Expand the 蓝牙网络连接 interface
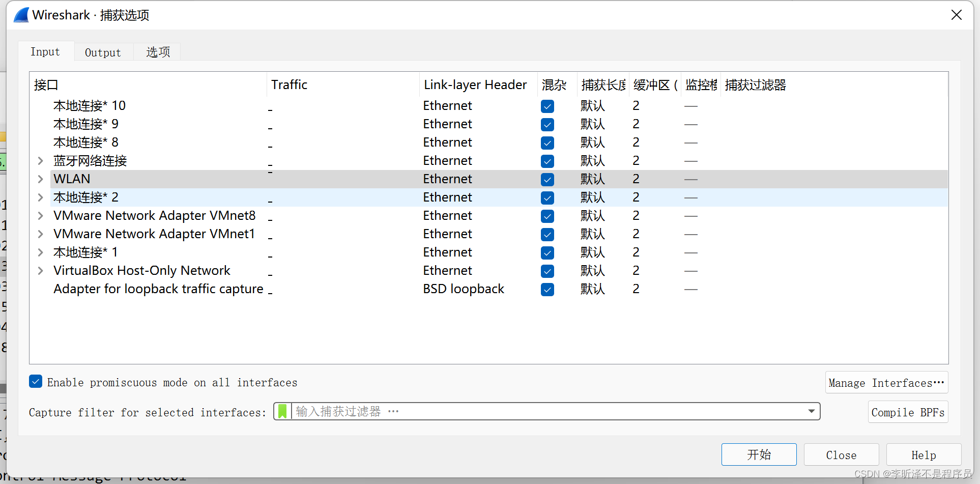Viewport: 980px width, 484px height. coord(41,161)
